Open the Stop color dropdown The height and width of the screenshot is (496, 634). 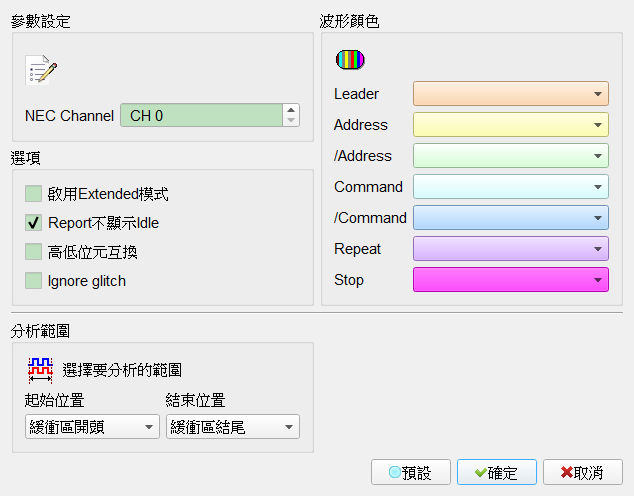click(x=511, y=280)
